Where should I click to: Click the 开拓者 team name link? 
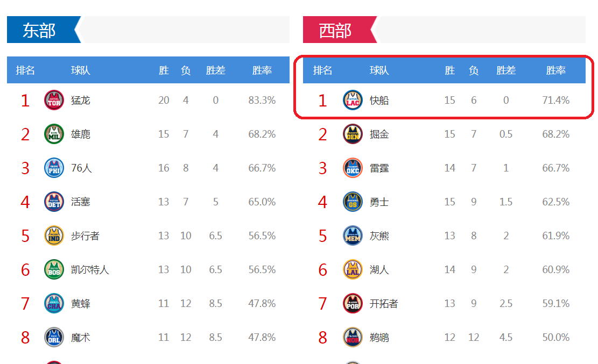coord(384,303)
